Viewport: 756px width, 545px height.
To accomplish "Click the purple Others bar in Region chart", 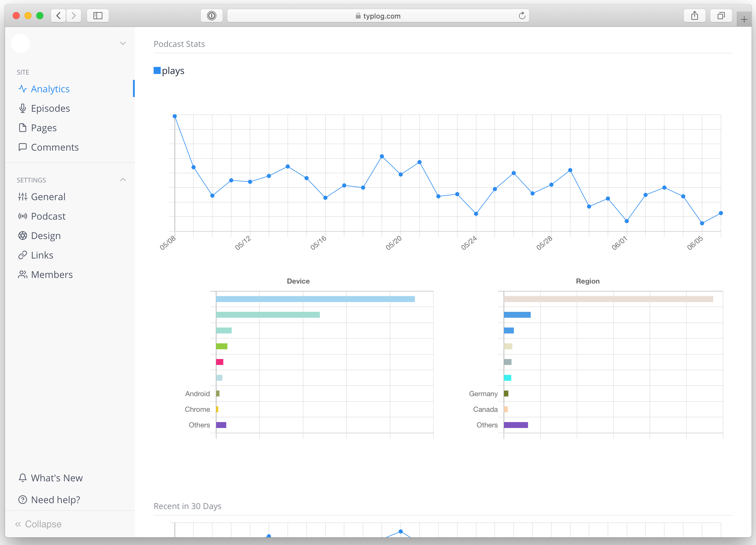I will pos(516,425).
